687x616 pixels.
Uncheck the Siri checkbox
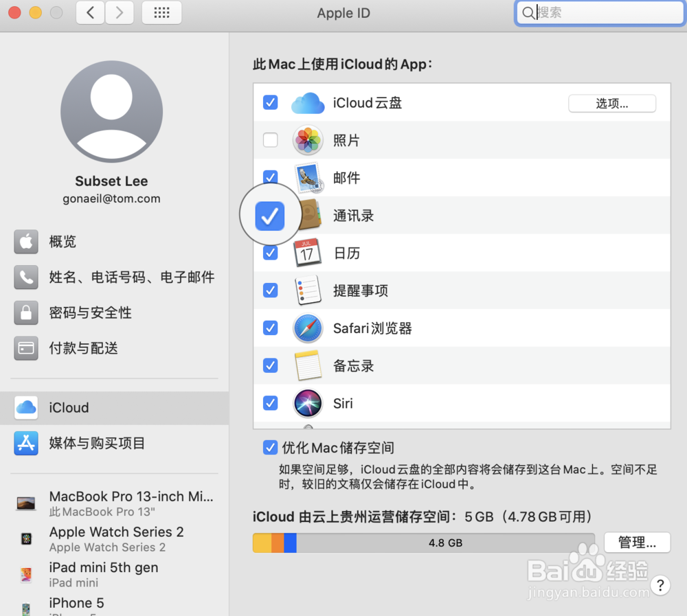tap(270, 403)
